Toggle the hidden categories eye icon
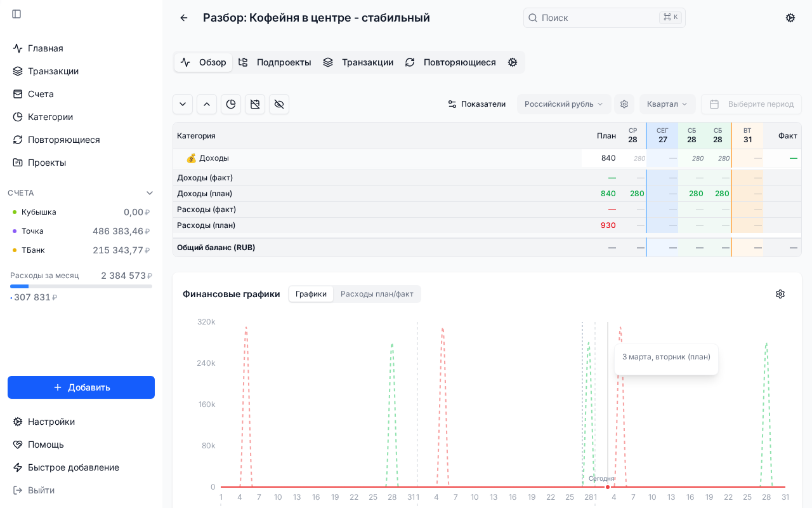 (x=279, y=104)
